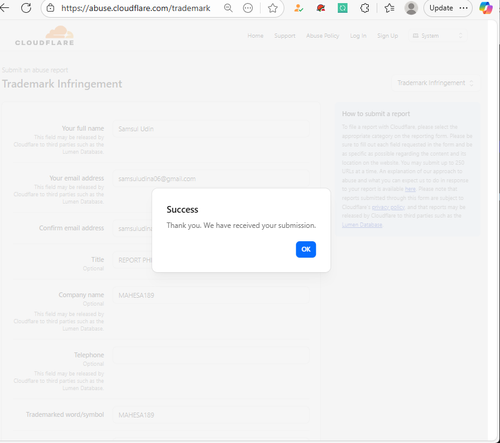Click the zoom magnifier icon in address bar
This screenshot has width=500, height=443.
pos(228,8)
